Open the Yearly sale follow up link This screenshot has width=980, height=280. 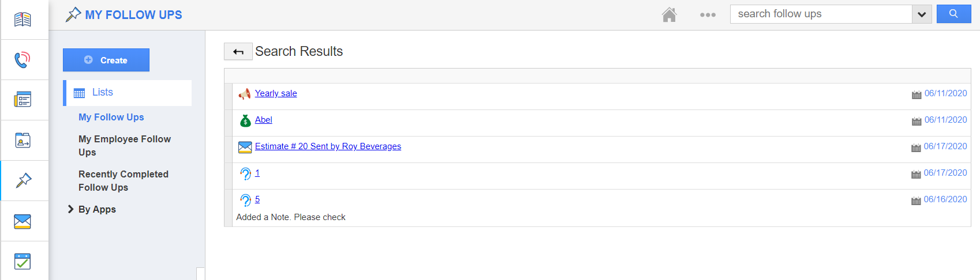(x=276, y=93)
